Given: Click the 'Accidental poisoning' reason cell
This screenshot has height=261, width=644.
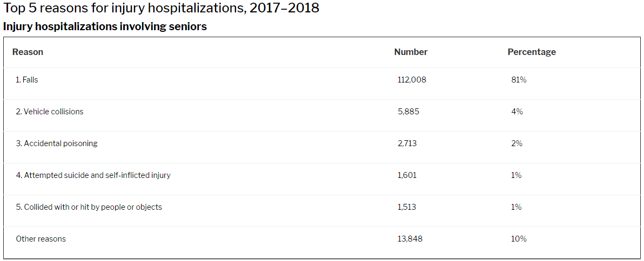Looking at the screenshot, I should (x=57, y=143).
